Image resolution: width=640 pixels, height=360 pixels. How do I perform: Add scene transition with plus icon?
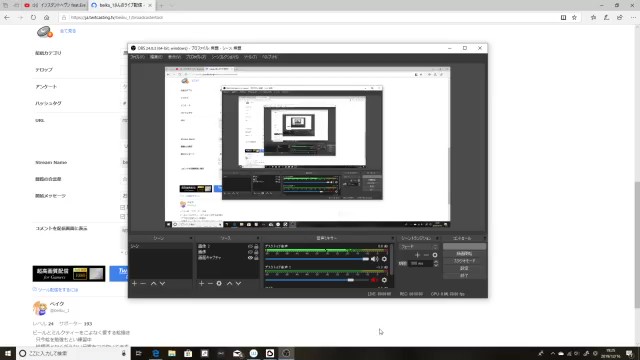(417, 255)
